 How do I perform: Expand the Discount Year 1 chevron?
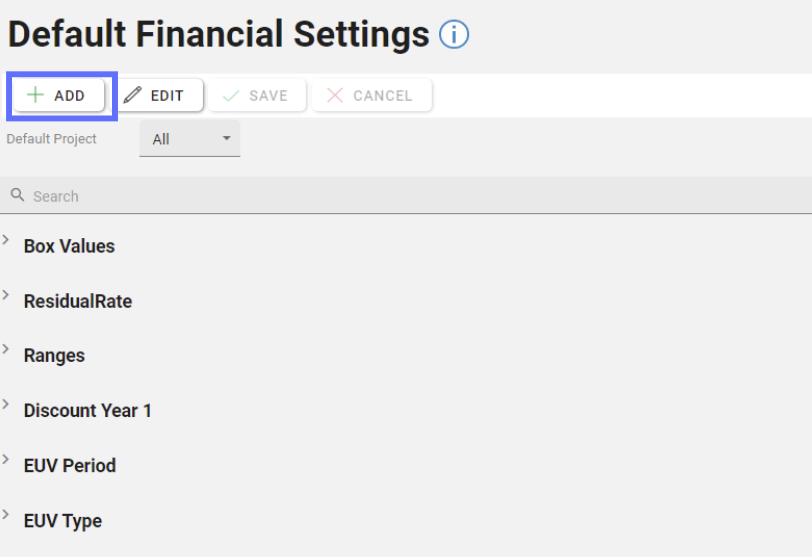(x=7, y=406)
